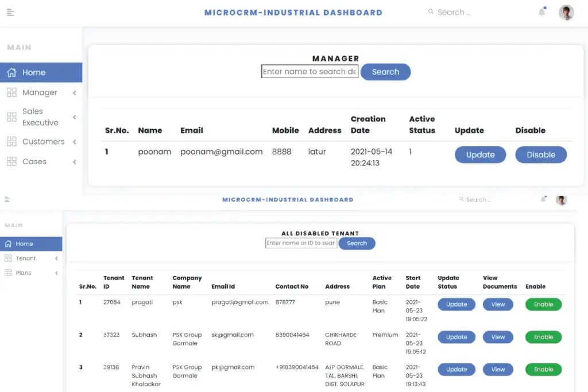This screenshot has height=392, width=588.
Task: Open the user avatar in top header
Action: coord(566,13)
